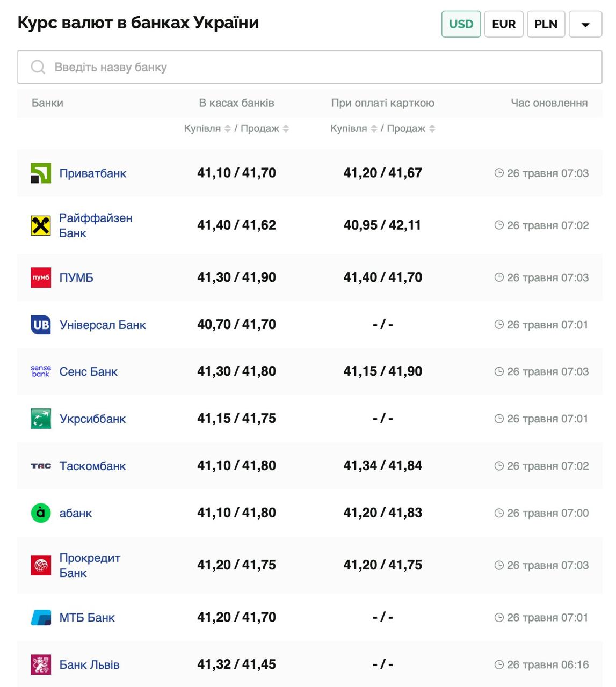The height and width of the screenshot is (687, 616).
Task: Sort by card payment Продаж rate
Action: pyautogui.click(x=432, y=129)
